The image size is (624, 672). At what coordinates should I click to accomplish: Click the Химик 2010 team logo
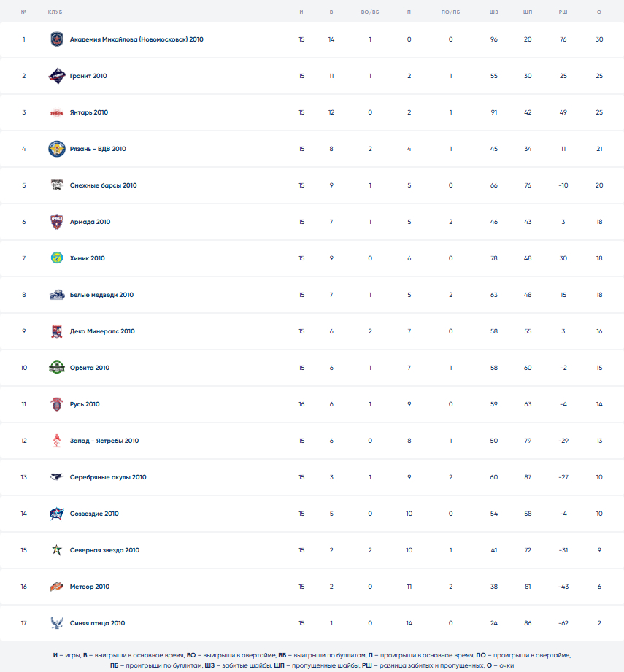[57, 258]
